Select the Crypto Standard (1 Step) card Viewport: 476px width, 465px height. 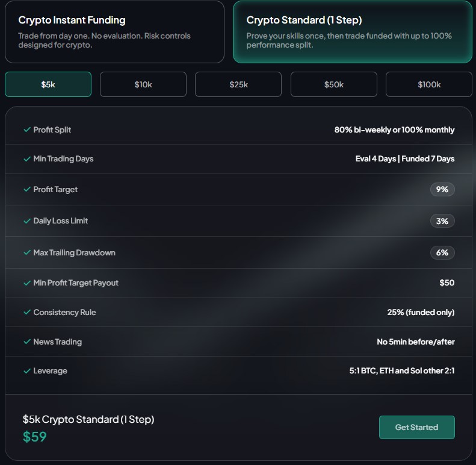click(352, 32)
